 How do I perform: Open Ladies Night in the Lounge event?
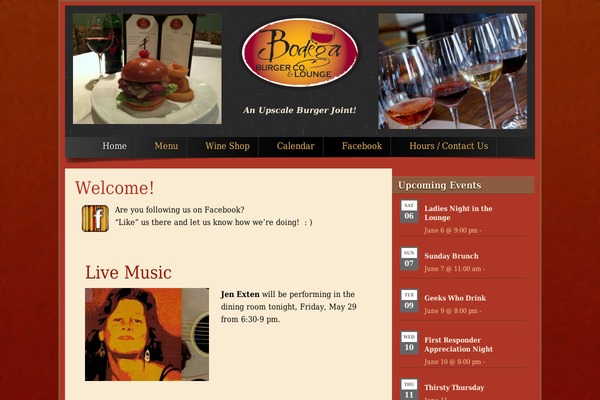click(458, 213)
